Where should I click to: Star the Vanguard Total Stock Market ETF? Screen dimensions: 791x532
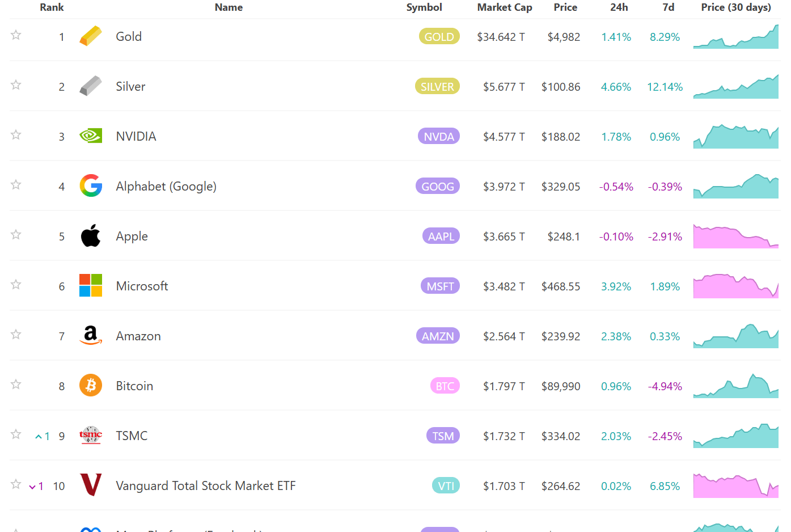click(x=16, y=484)
